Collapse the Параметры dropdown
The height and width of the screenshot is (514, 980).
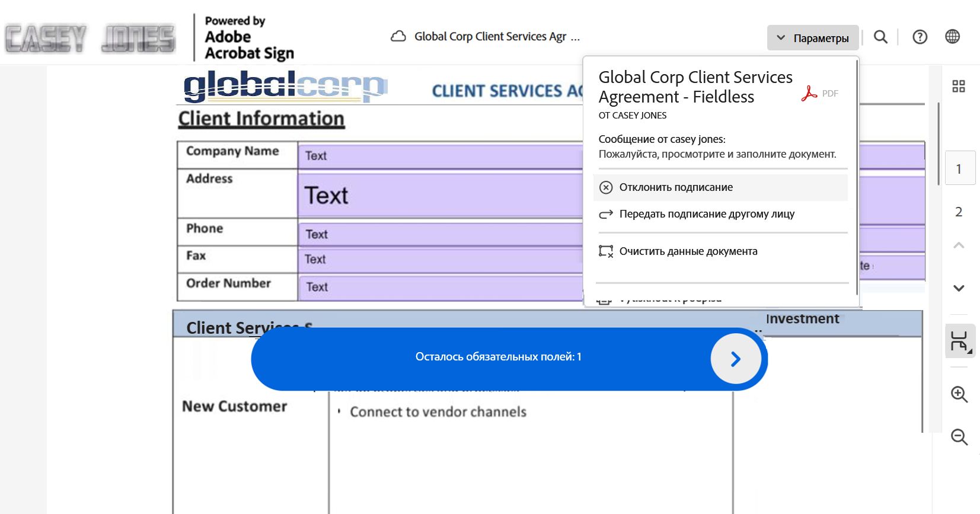(813, 38)
